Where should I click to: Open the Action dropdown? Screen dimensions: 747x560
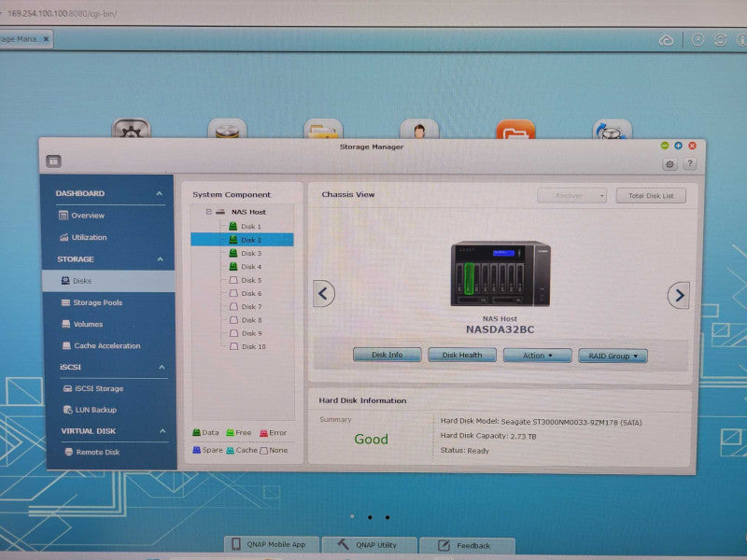coord(538,356)
